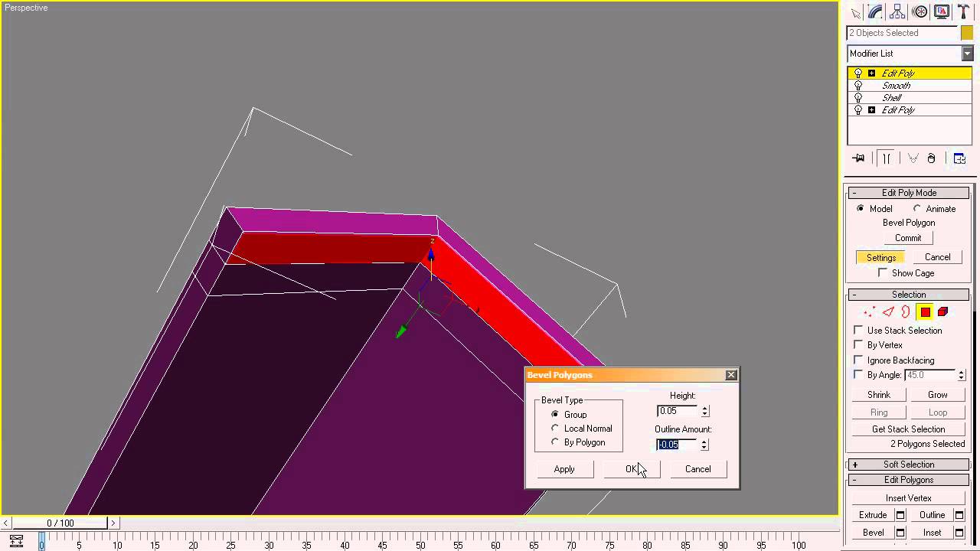The image size is (980, 551).
Task: Open the Motion panel wheel icon
Action: pyautogui.click(x=920, y=11)
